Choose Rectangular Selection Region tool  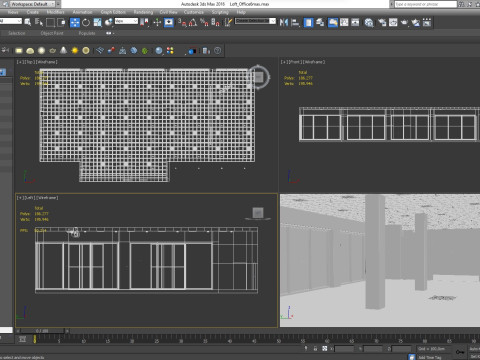point(50,22)
